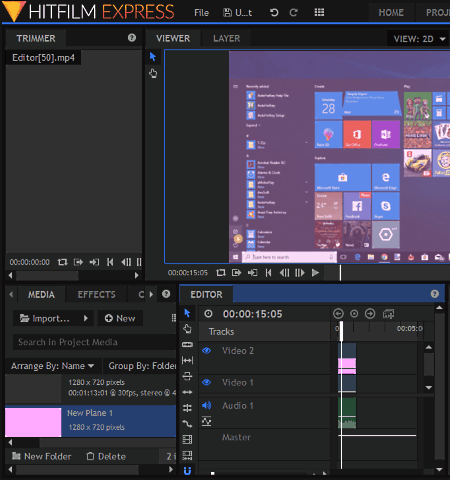Open the EFFECTS tab
Screen dimensions: 450x480
pos(97,295)
